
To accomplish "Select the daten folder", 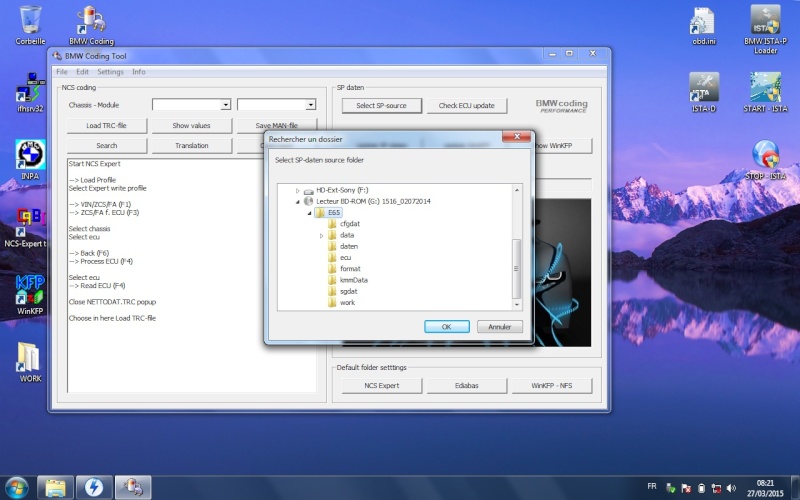I will pos(348,246).
